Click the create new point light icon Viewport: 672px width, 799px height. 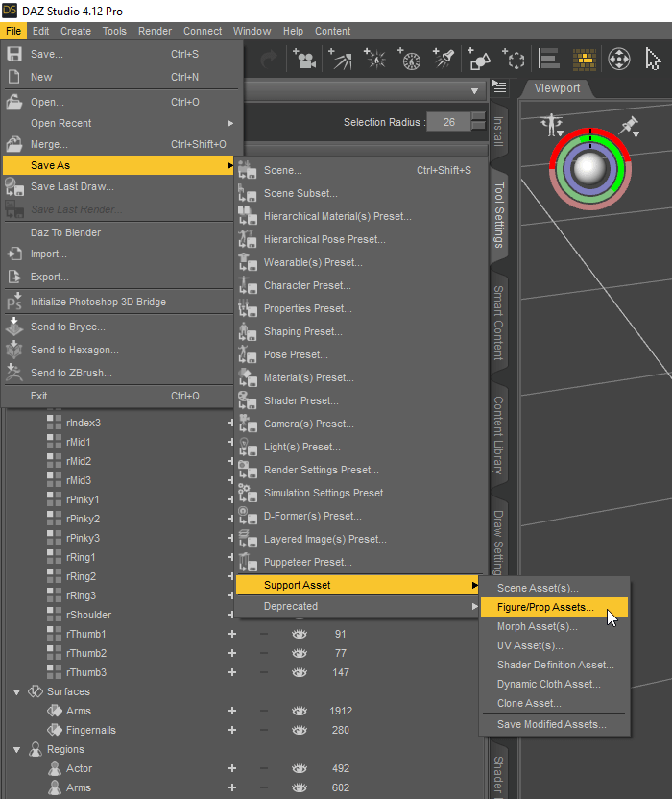click(x=374, y=60)
